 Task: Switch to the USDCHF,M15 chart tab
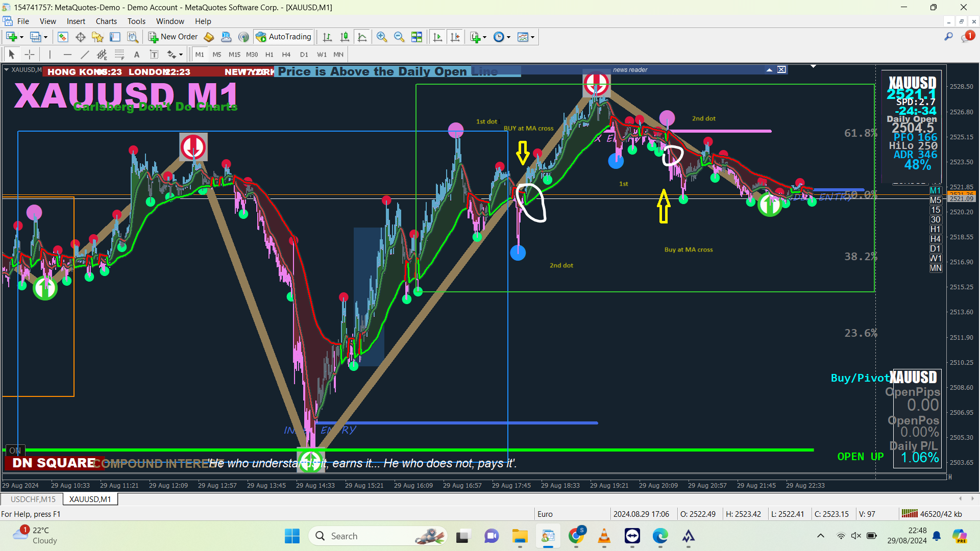click(33, 499)
